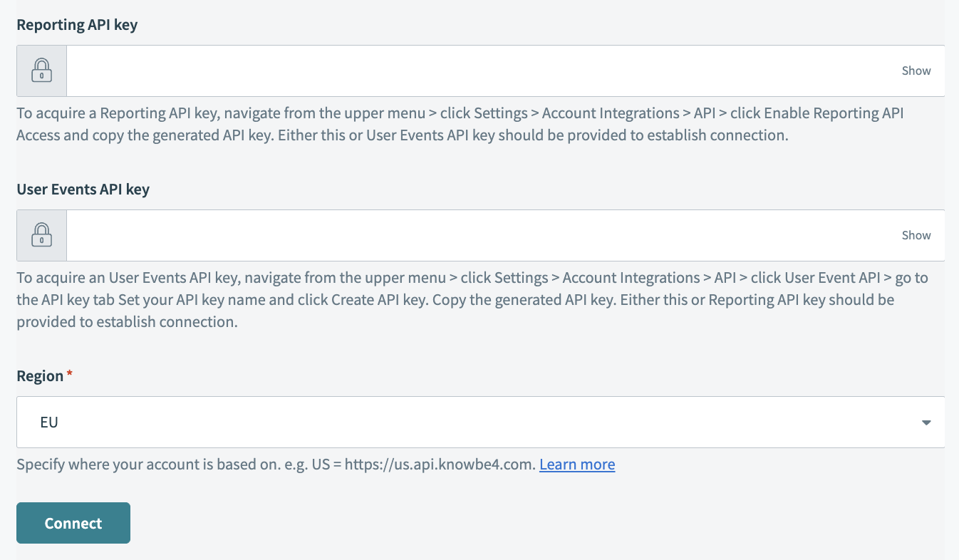
Task: Open the Region dropdown showing EU
Action: tap(470, 422)
